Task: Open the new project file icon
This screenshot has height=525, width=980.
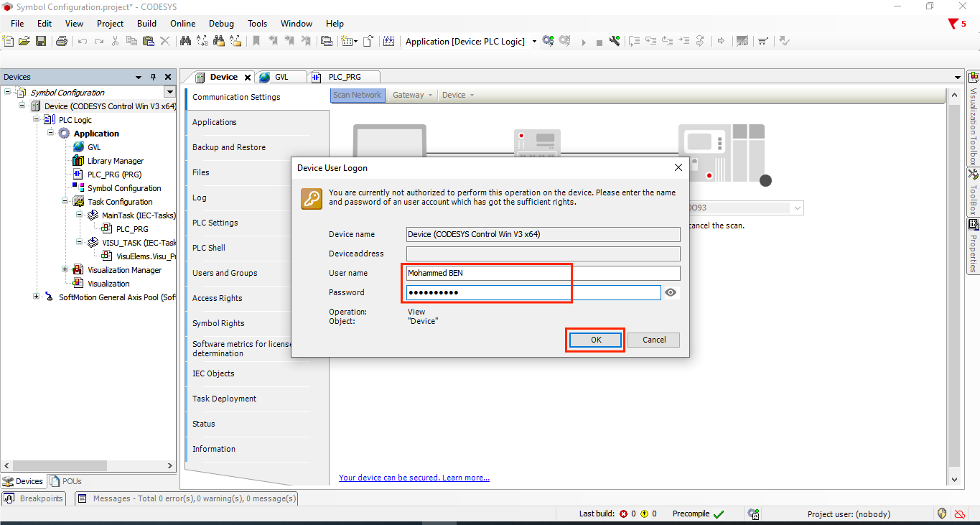Action: [x=9, y=42]
